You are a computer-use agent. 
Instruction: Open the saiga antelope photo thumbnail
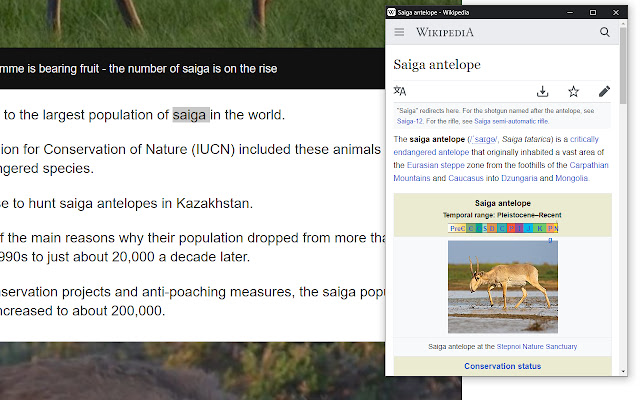502,286
